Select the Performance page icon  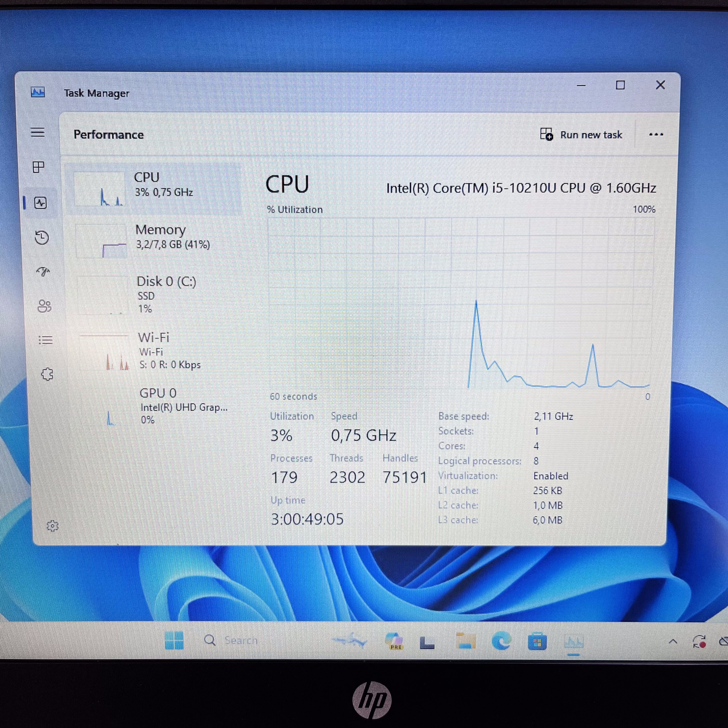tap(40, 203)
